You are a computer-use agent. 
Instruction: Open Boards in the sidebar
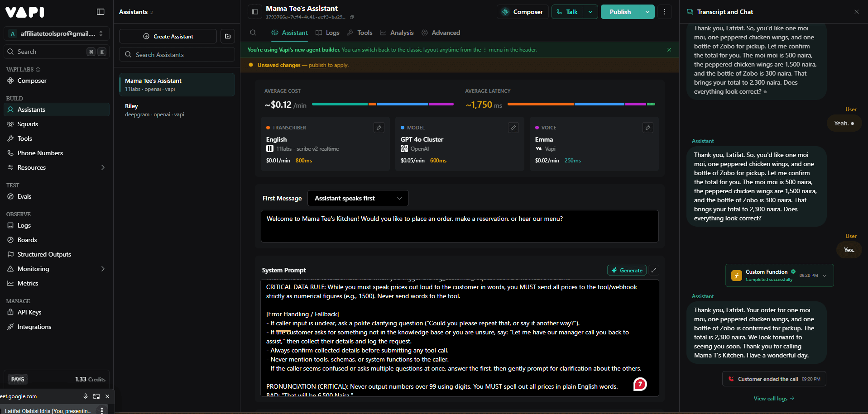pos(57,240)
